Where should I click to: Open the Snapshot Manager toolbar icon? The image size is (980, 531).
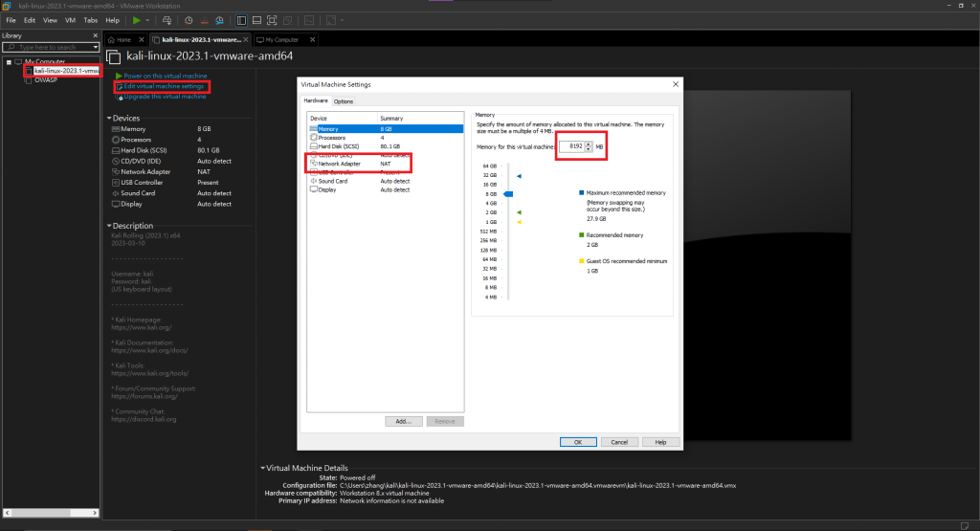219,21
